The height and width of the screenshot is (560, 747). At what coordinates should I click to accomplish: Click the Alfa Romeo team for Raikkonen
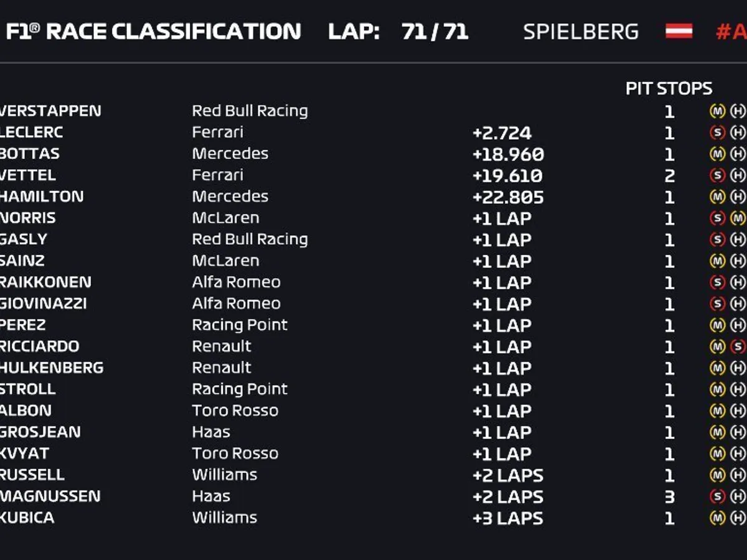click(236, 282)
